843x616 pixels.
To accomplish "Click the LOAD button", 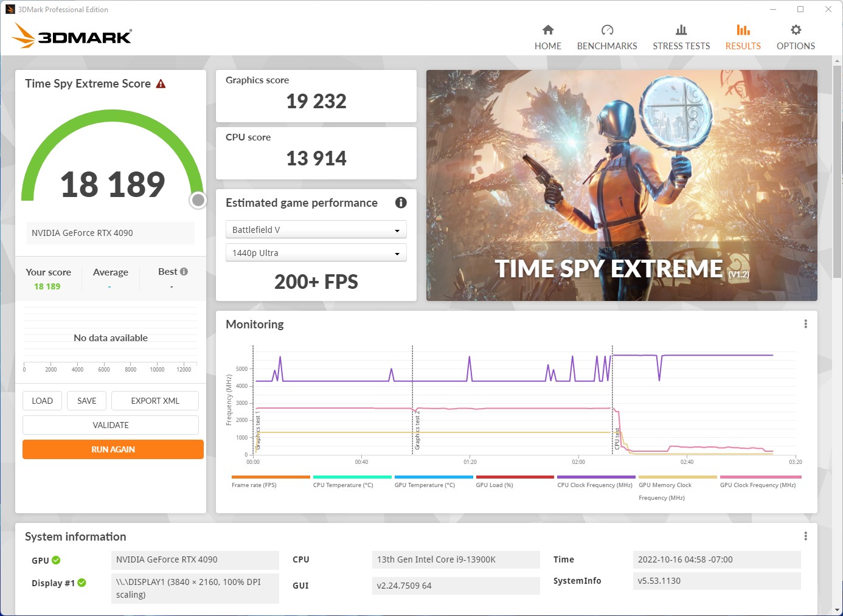I will 42,401.
